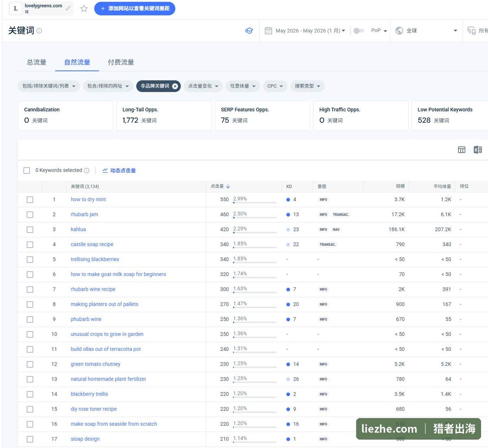The height and width of the screenshot is (448, 488).
Task: Click the pencil edit icon beside lovelygreens.com
Action: pyautogui.click(x=68, y=8)
